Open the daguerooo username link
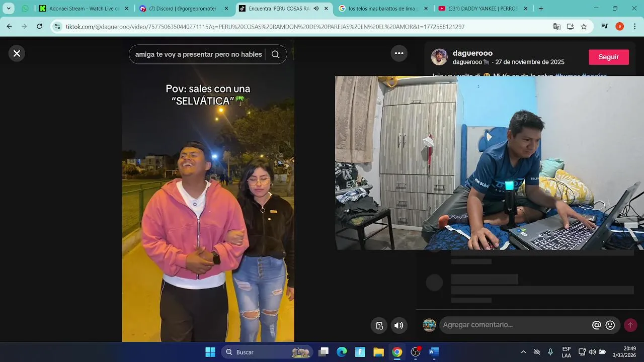This screenshot has width=644, height=362. point(472,53)
